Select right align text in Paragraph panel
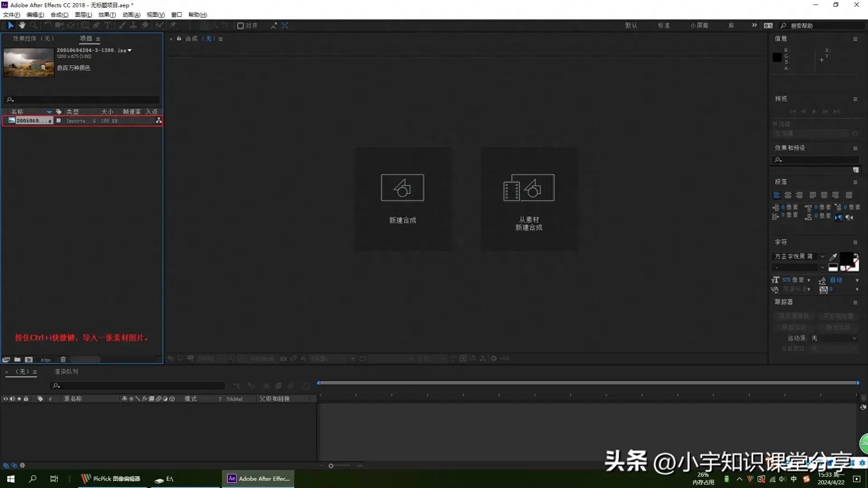Screen dimensions: 868x488 [799, 195]
